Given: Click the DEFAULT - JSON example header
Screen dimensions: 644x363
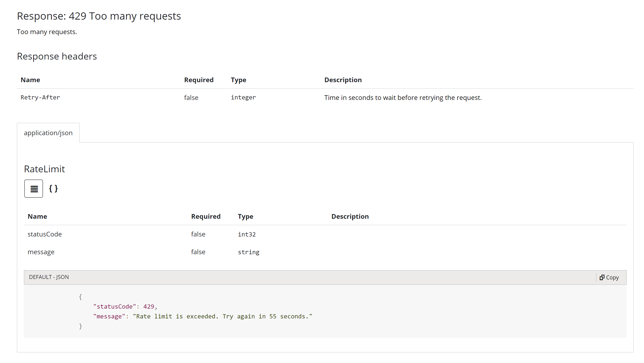Looking at the screenshot, I should pos(49,277).
